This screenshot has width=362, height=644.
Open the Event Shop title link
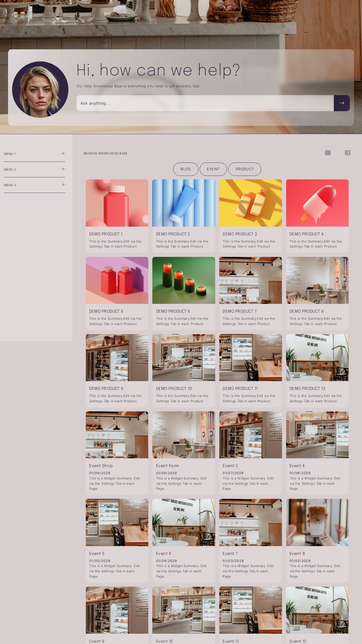coord(101,466)
